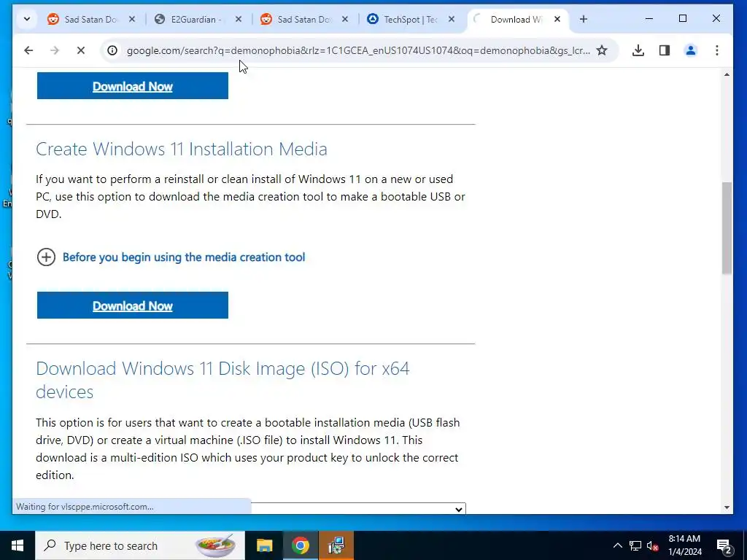Image resolution: width=747 pixels, height=560 pixels.
Task: Click the scrollbar up arrow
Action: (727, 75)
